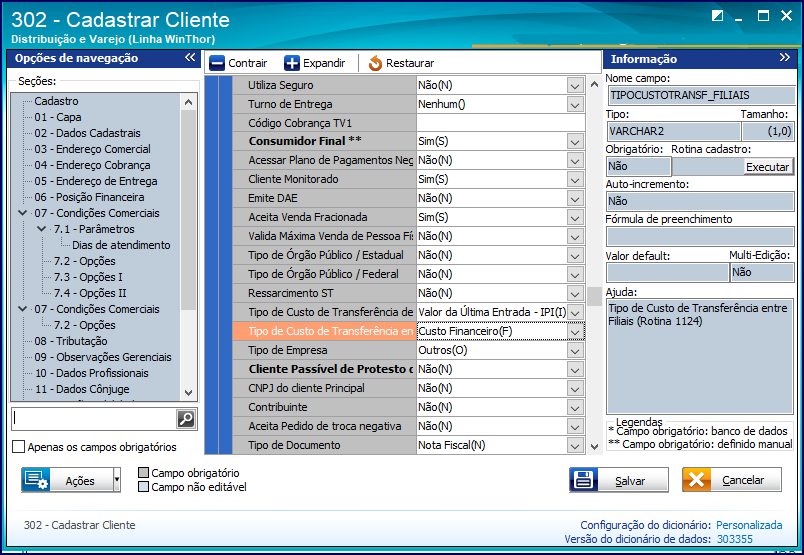
Task: Click the Personalizada dictionary configuration link
Action: pos(749,525)
